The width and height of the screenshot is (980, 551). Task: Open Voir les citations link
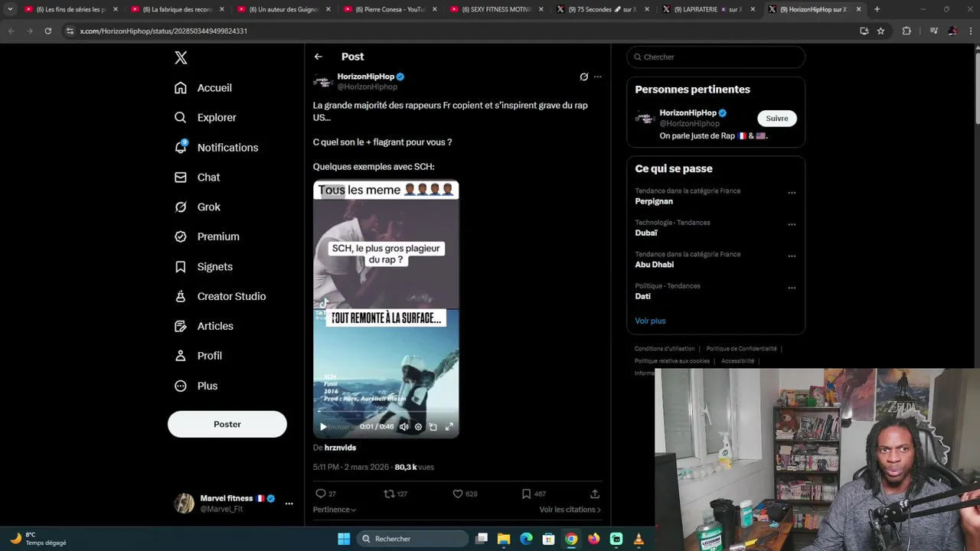570,510
